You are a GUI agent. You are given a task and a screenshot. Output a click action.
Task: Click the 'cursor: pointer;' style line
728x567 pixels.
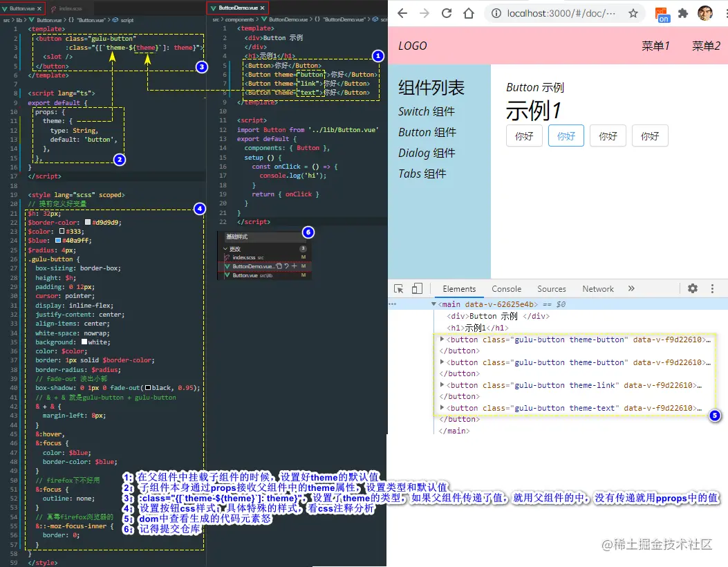click(64, 296)
